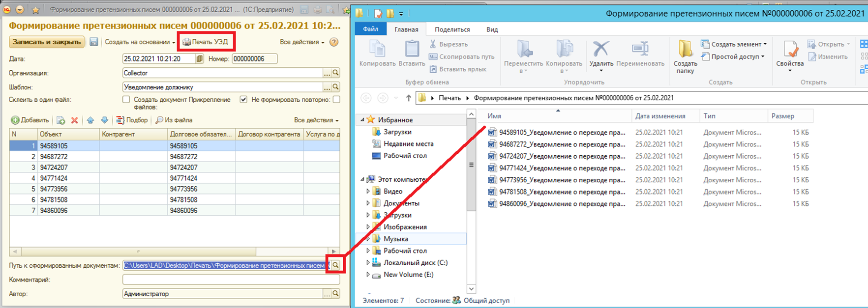Switch to the Вид ribbon tab

492,29
